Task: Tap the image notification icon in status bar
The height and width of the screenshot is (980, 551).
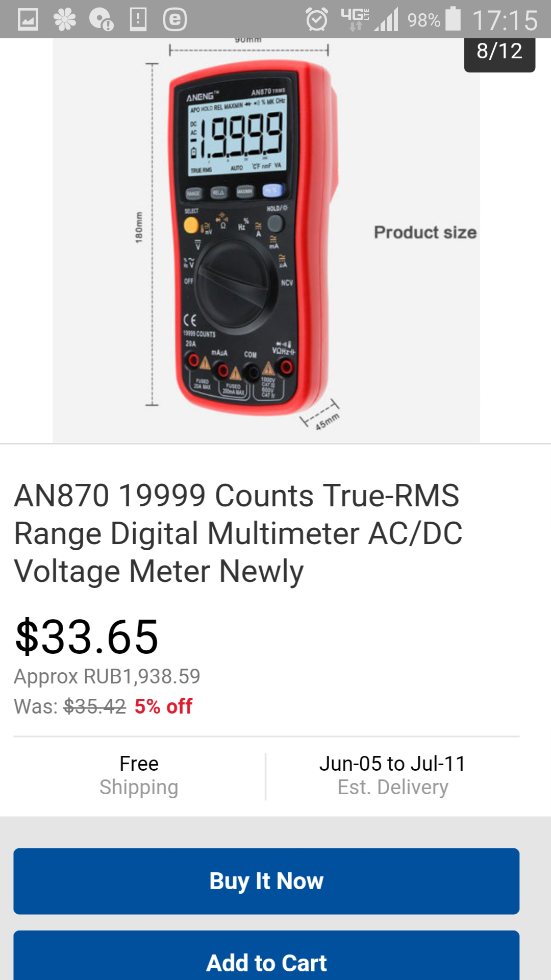Action: pos(28,20)
